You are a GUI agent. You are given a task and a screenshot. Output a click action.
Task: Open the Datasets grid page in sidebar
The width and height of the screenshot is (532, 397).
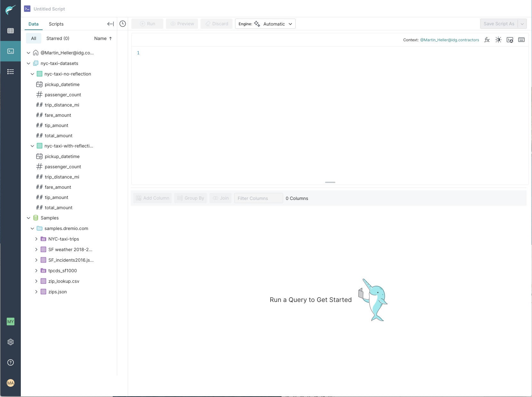11,31
